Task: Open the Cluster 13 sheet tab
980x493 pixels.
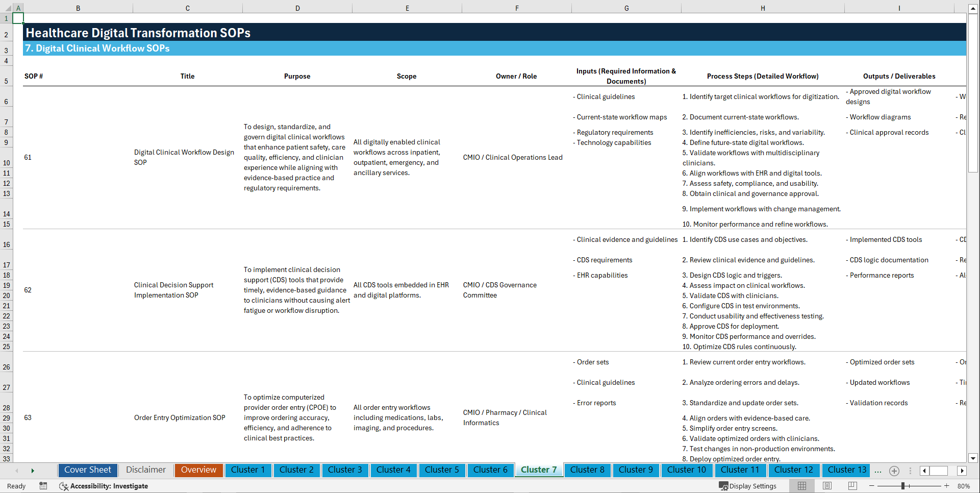Action: [x=845, y=470]
